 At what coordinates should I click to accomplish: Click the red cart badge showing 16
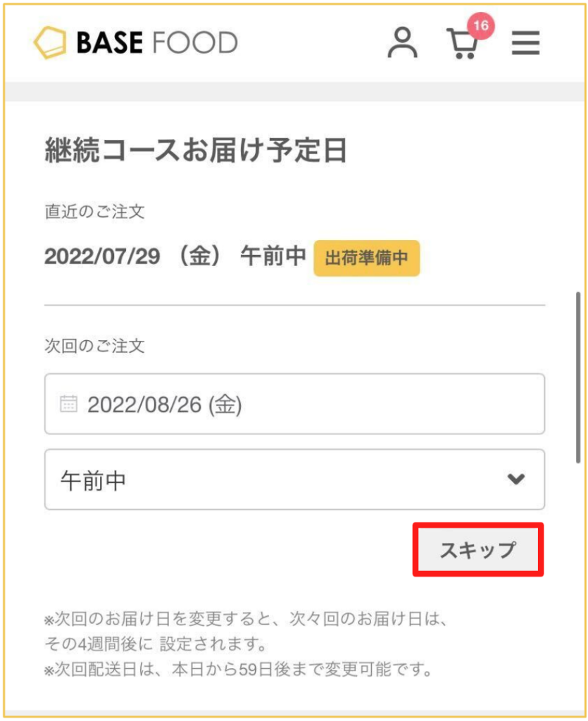(x=482, y=26)
